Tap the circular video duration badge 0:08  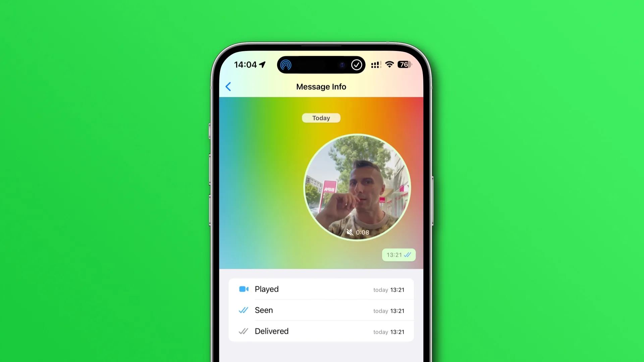[359, 232]
